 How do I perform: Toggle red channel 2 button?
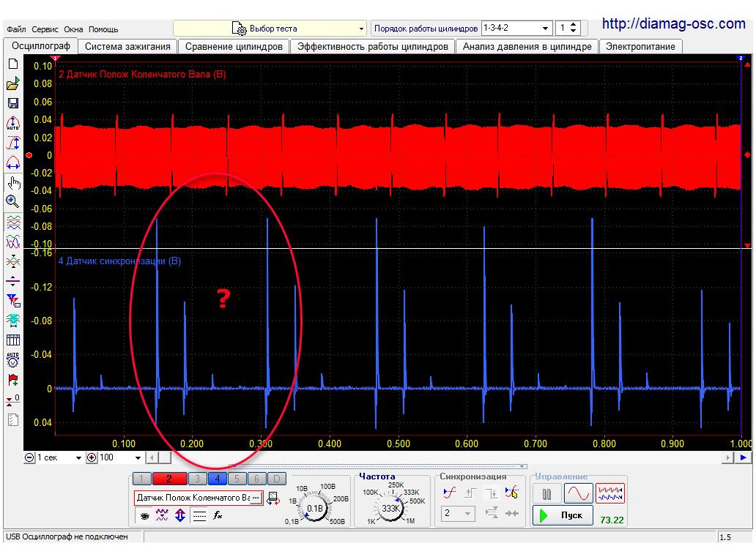(169, 479)
